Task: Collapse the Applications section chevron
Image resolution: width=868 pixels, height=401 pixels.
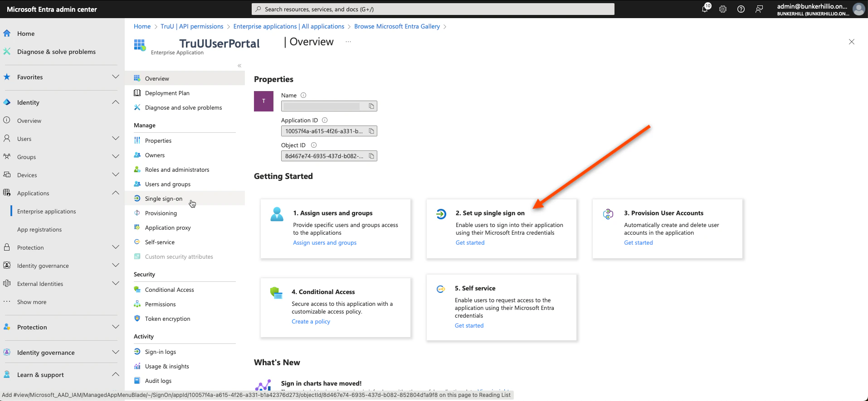Action: click(116, 193)
